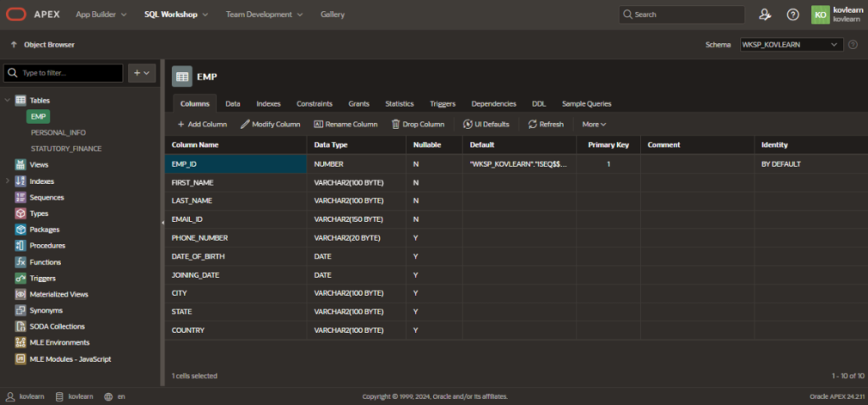The width and height of the screenshot is (868, 405).
Task: Click the workspace database icon in footer
Action: (x=58, y=397)
